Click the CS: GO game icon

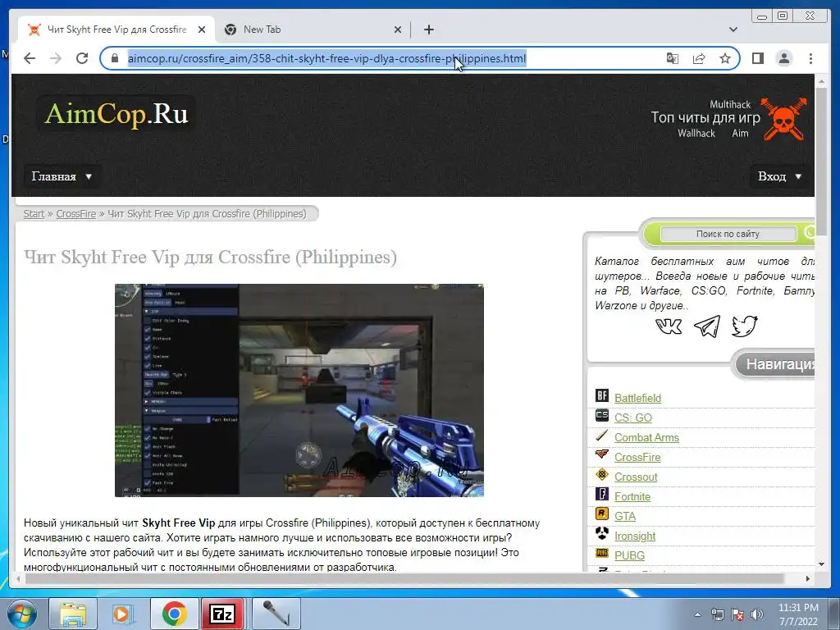[602, 416]
